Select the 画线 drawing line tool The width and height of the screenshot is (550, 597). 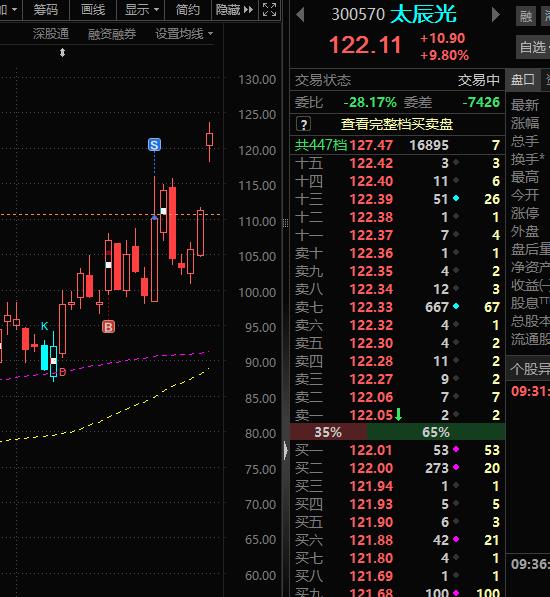(x=93, y=10)
